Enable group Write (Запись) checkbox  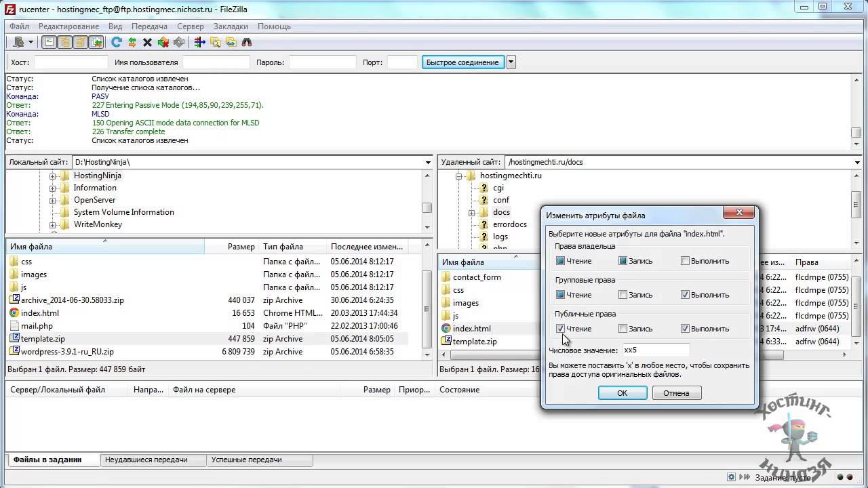(x=623, y=295)
